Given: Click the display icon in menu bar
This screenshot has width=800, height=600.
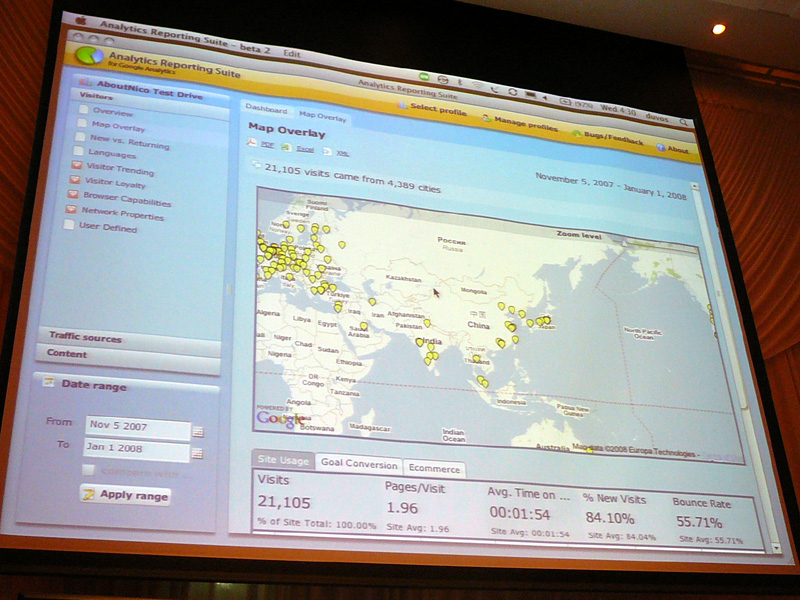Looking at the screenshot, I should click(530, 94).
